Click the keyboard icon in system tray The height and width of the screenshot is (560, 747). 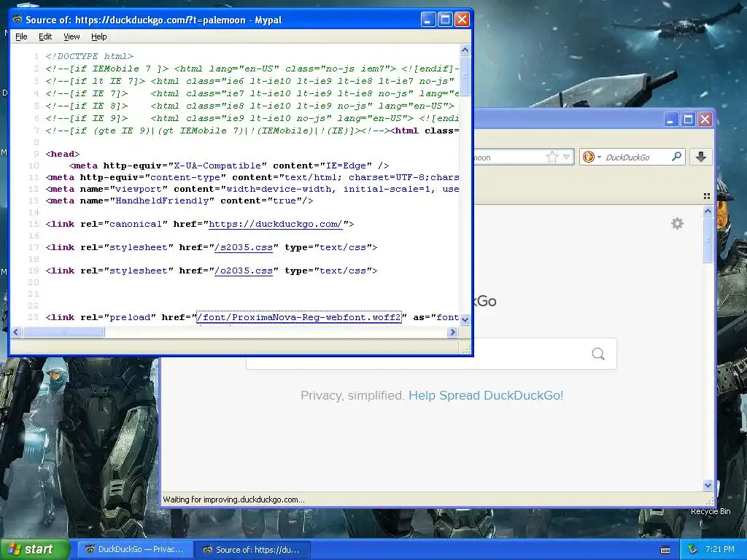tap(665, 550)
